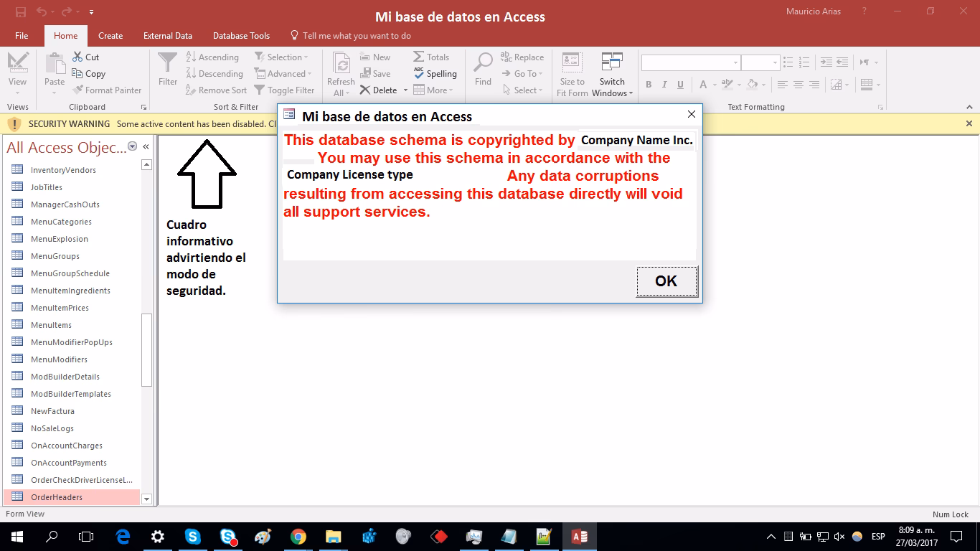Sort records Descending
Image resolution: width=980 pixels, height=551 pixels.
point(215,74)
